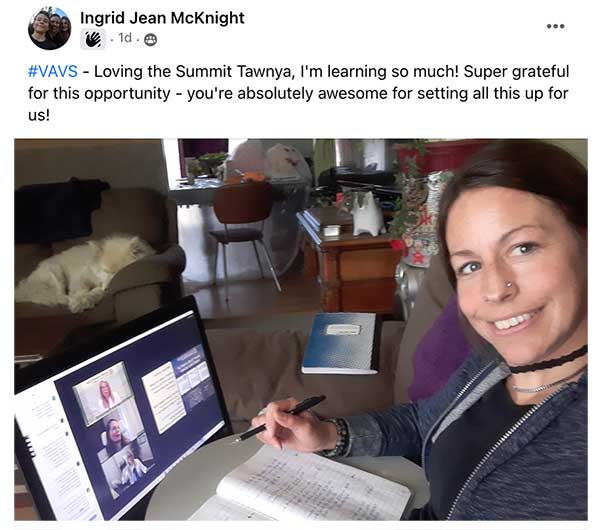Image resolution: width=600 pixels, height=530 pixels.
Task: Click the black pen held in her hand
Action: (279, 419)
